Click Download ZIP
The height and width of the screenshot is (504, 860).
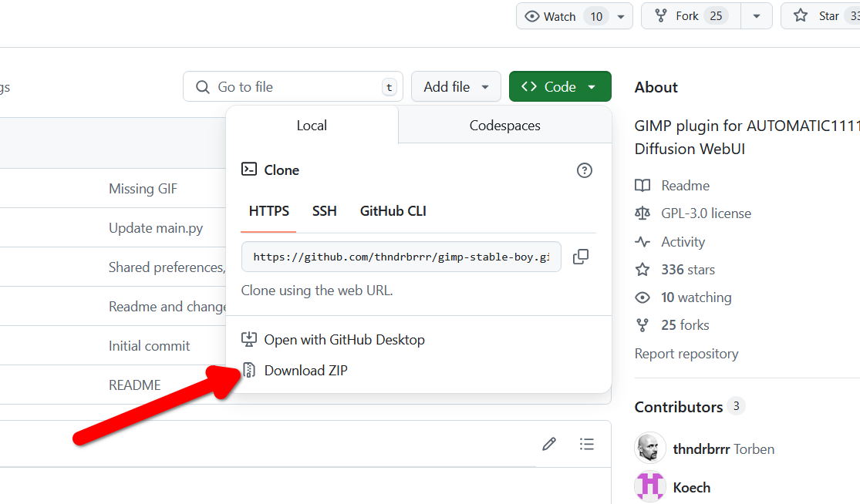pos(306,370)
